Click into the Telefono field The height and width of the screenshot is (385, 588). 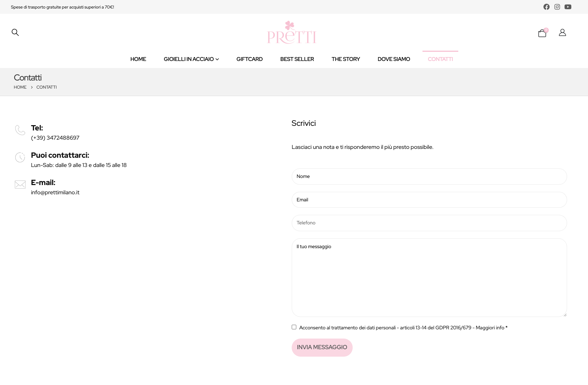(x=429, y=223)
